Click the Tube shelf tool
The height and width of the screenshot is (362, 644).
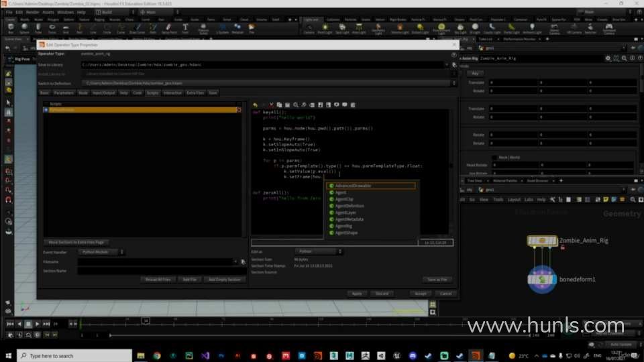tap(38, 28)
